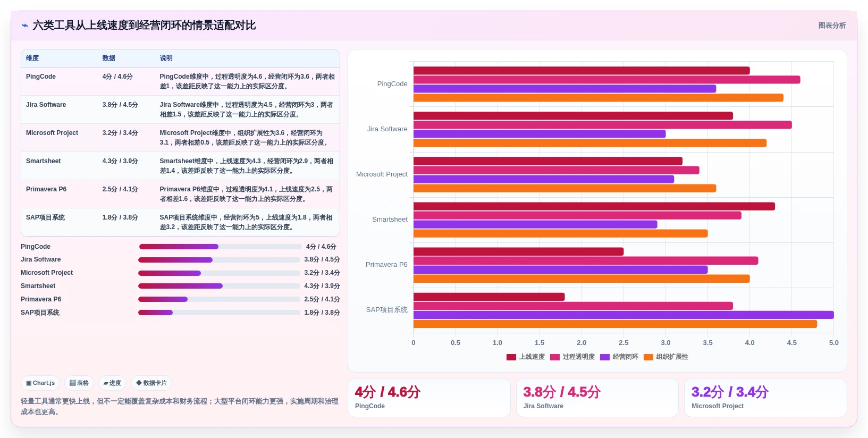Viewport: 868px width, 438px height.
Task: Click the PingCode 上线速度 crimson bar in chart
Action: (x=582, y=71)
